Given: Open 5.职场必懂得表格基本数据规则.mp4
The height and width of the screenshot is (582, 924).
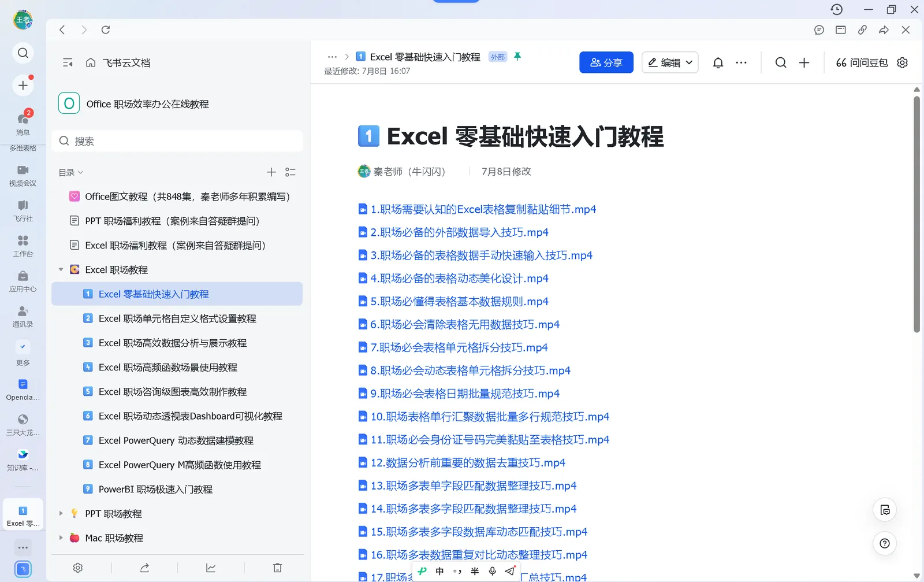Looking at the screenshot, I should (459, 302).
